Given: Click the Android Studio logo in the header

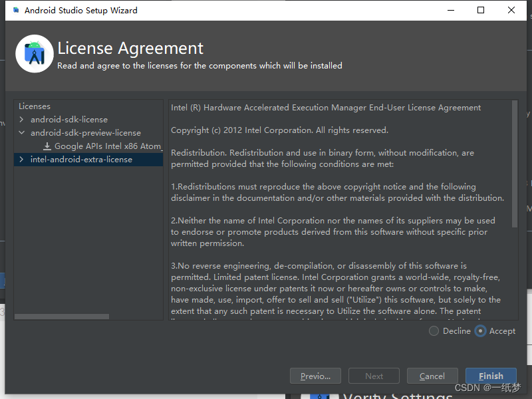Looking at the screenshot, I should (x=35, y=54).
